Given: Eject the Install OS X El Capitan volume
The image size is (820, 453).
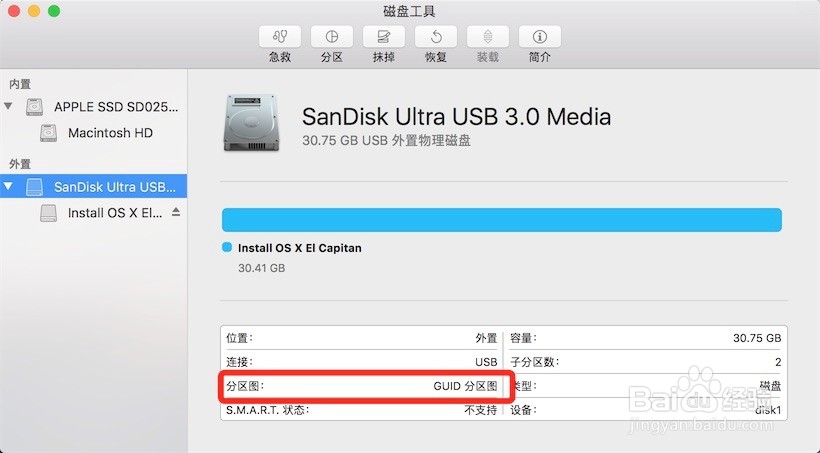Looking at the screenshot, I should click(x=176, y=212).
